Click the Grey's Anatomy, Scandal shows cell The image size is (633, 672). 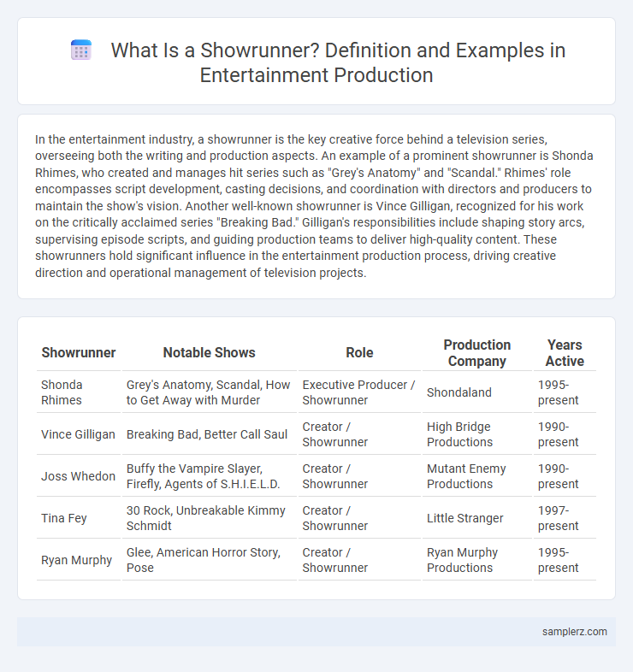click(x=210, y=392)
